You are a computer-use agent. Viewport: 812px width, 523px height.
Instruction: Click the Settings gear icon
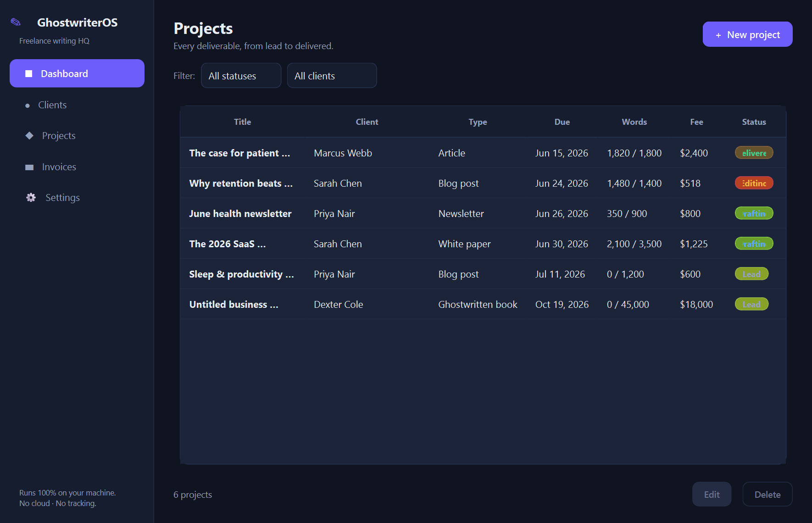tap(31, 197)
